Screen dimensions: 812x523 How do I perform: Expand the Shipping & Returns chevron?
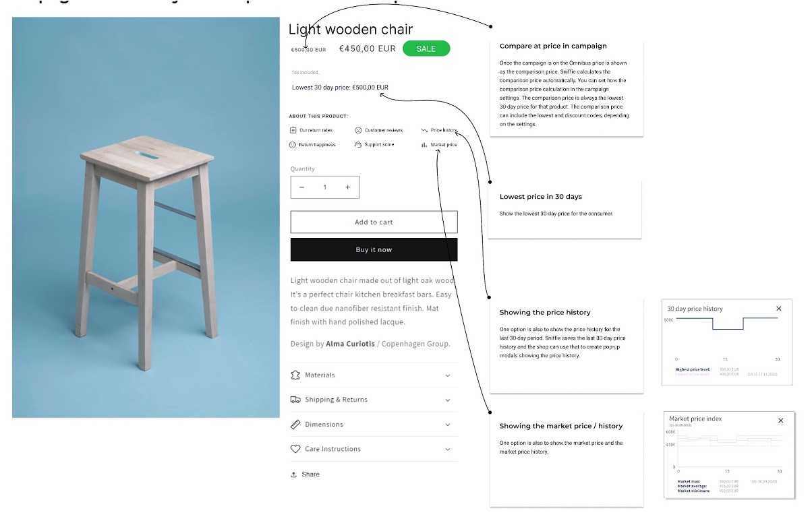pos(448,400)
